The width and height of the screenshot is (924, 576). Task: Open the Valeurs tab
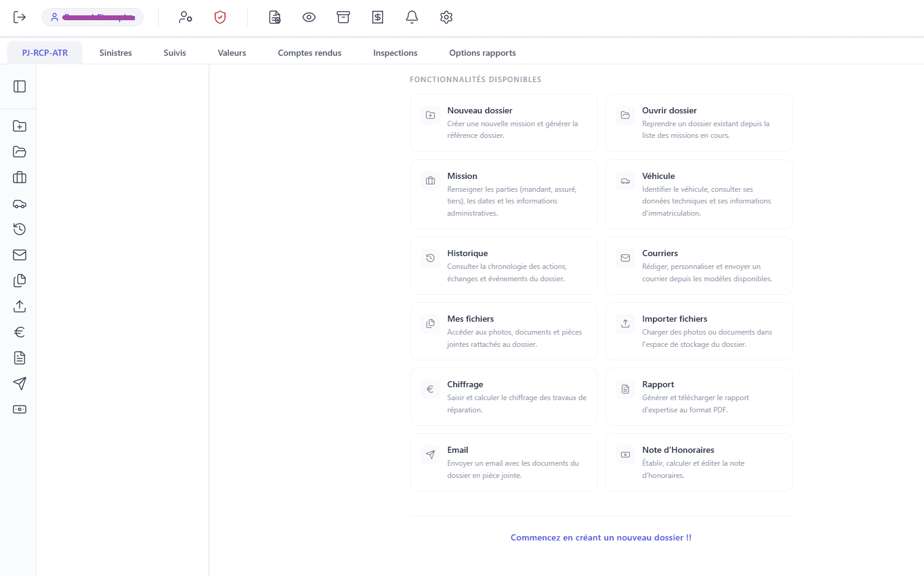(x=232, y=53)
